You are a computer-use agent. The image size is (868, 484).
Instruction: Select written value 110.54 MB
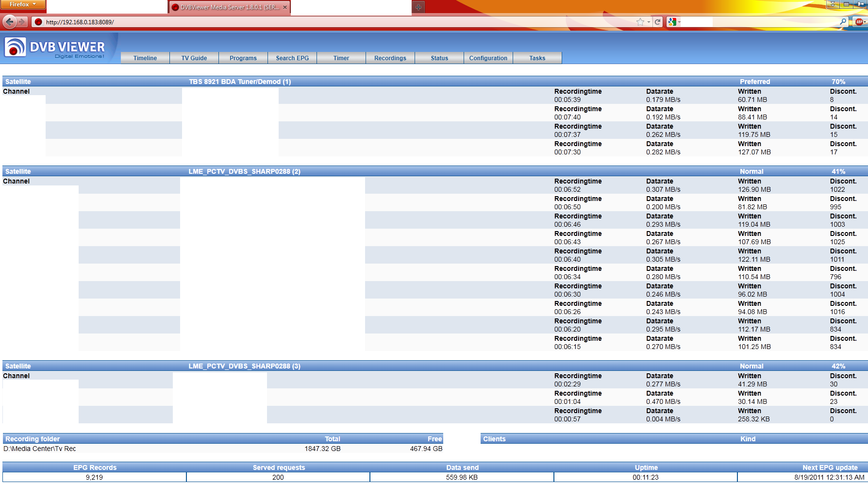point(754,277)
